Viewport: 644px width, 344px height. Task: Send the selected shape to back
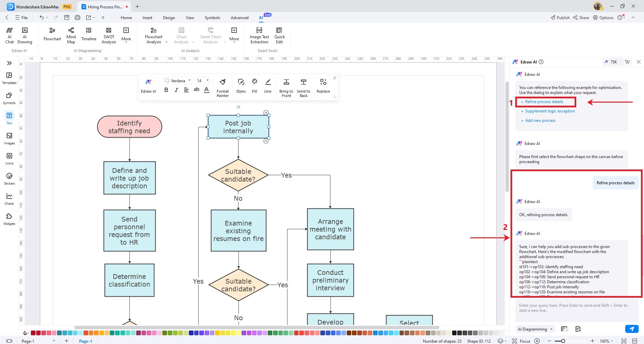pos(304,88)
